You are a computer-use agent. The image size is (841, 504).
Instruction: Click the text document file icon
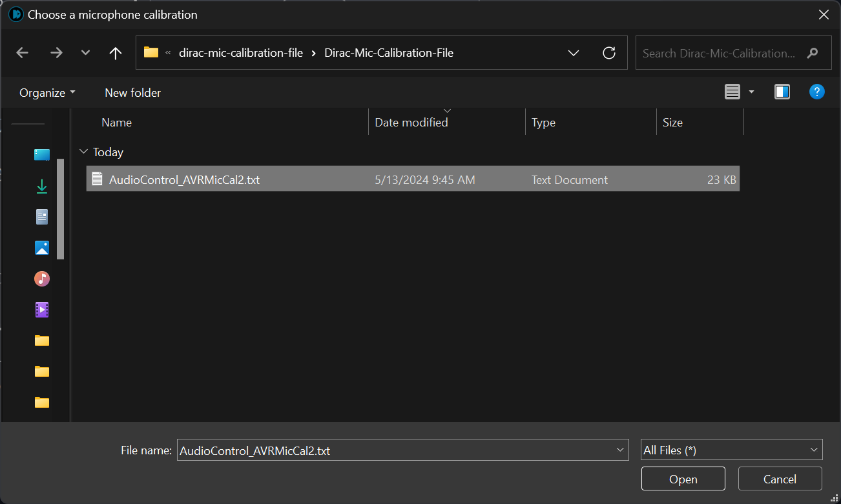98,179
